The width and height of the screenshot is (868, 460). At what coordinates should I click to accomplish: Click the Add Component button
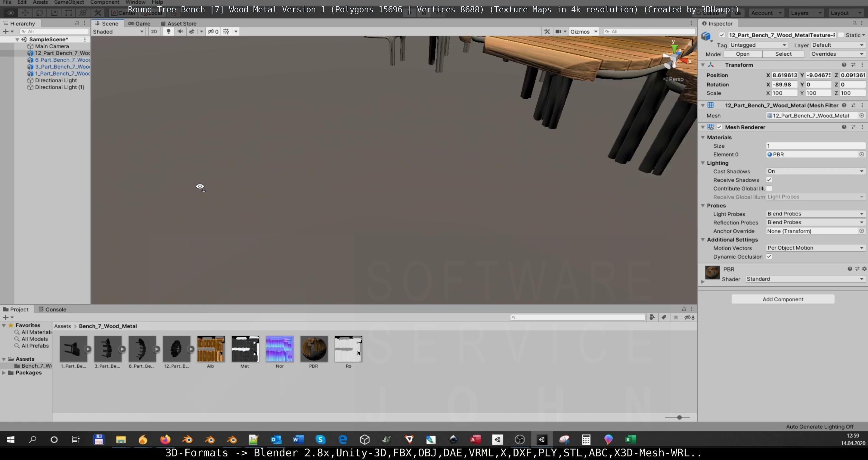pyautogui.click(x=783, y=299)
